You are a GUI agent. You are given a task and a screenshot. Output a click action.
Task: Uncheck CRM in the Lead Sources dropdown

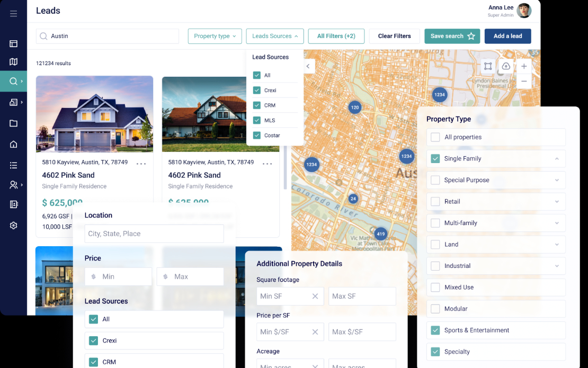tap(257, 105)
